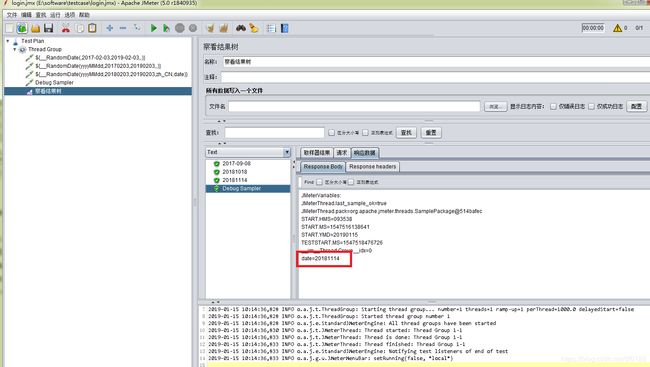Click the warning triangle log icon
Image resolution: width=650 pixels, height=367 pixels.
coord(617,28)
